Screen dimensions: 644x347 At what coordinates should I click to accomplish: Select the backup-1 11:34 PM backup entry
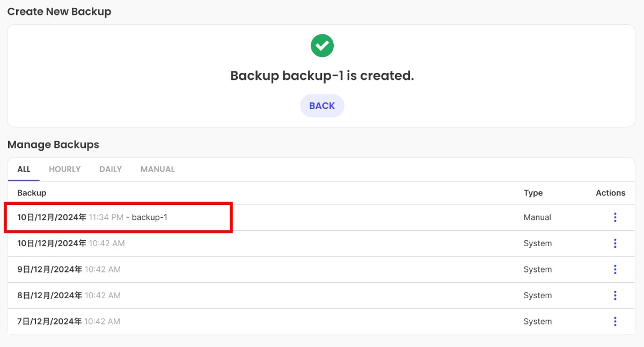[x=96, y=217]
